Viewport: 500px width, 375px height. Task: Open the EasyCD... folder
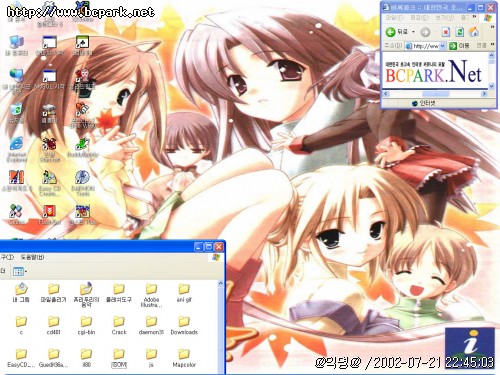21,358
